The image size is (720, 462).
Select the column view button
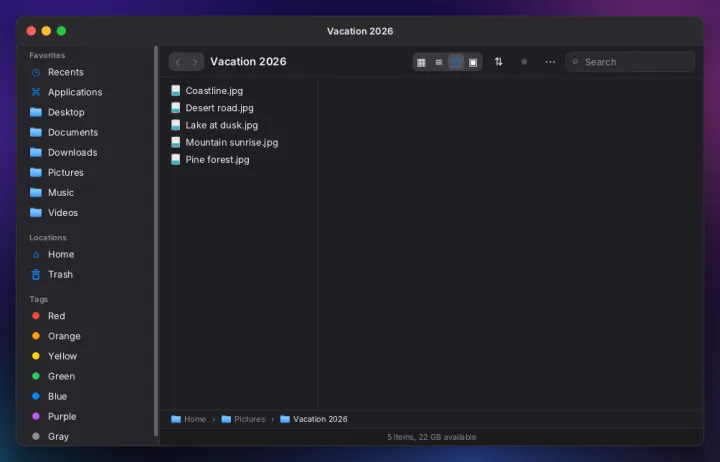(x=456, y=62)
